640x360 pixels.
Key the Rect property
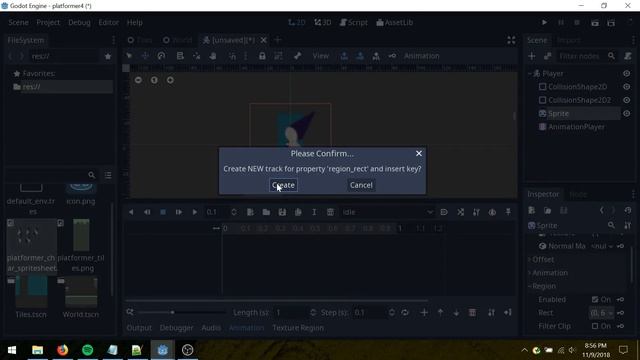(621, 313)
